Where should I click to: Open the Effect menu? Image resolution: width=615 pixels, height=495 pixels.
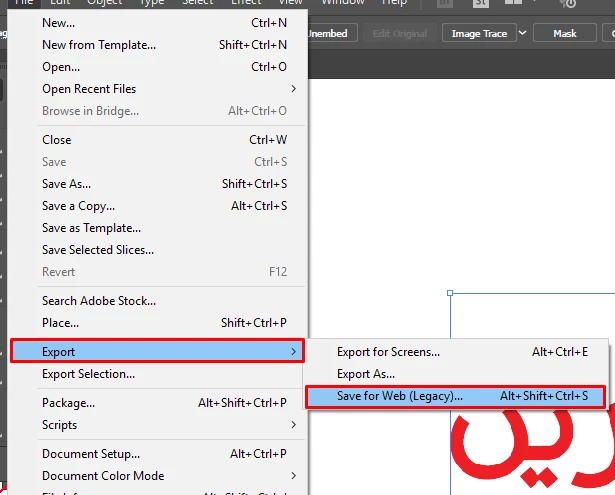246,2
